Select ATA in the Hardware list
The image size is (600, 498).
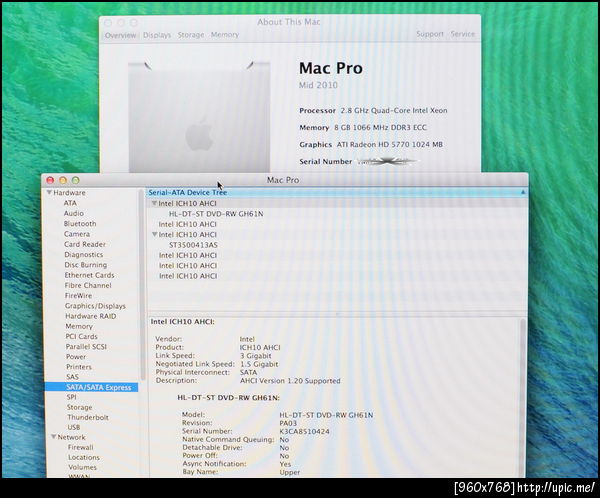[70, 203]
